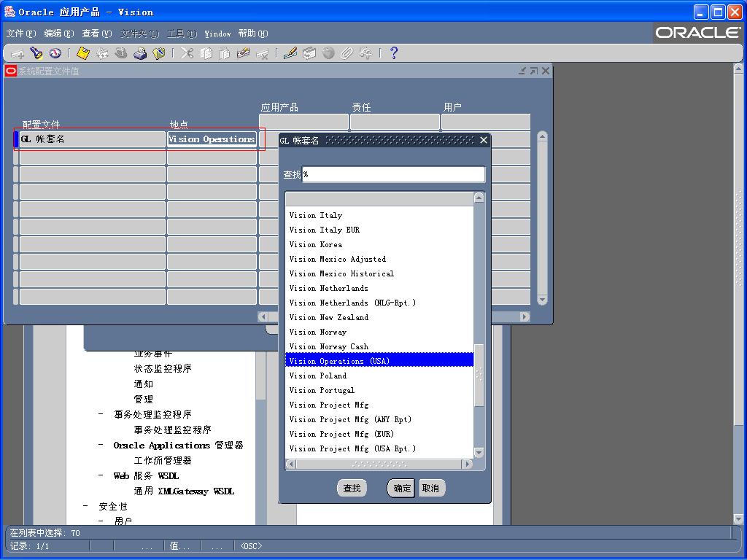Print using the printer toolbar icon
This screenshot has width=747, height=560.
coord(140,53)
